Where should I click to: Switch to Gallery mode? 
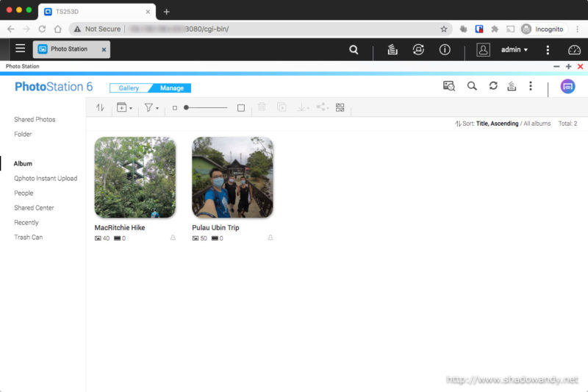(x=129, y=88)
